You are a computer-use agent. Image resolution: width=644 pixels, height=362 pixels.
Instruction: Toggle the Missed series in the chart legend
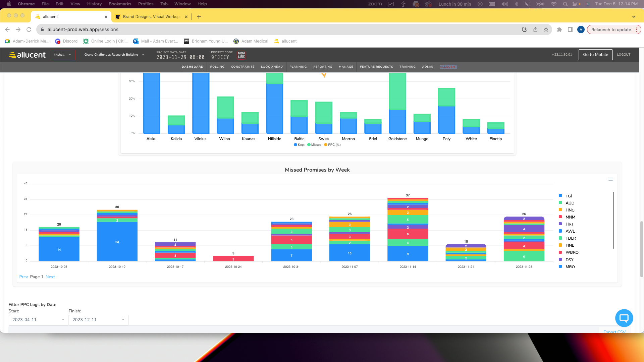pos(314,145)
